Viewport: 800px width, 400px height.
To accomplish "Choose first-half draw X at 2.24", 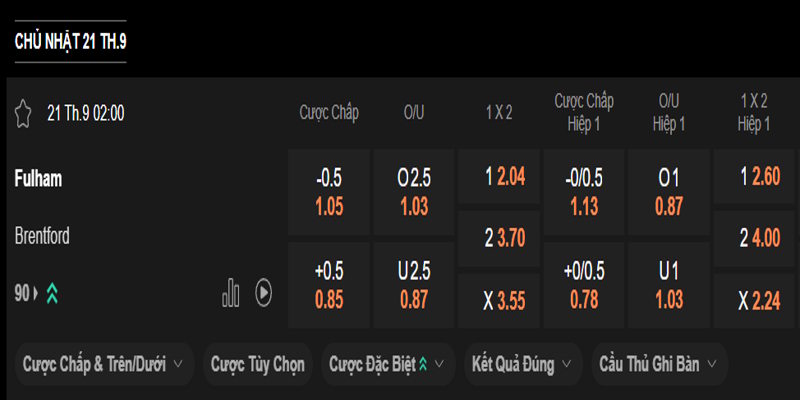I will (x=753, y=301).
